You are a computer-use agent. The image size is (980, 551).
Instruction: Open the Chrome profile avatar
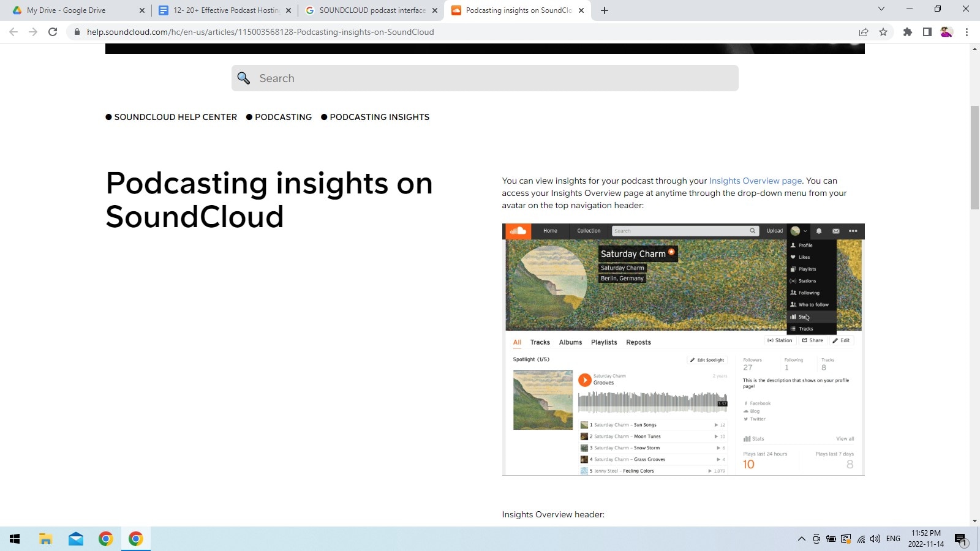coord(947,32)
